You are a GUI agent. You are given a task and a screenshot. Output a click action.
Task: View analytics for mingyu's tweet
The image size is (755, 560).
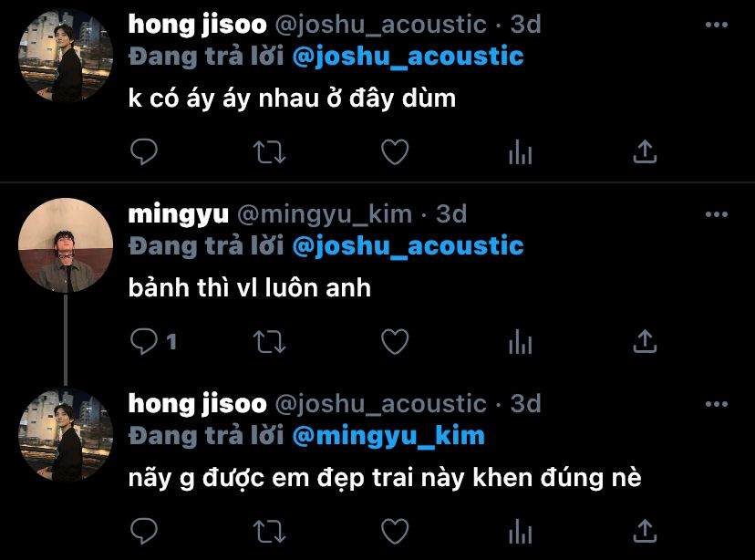point(520,342)
